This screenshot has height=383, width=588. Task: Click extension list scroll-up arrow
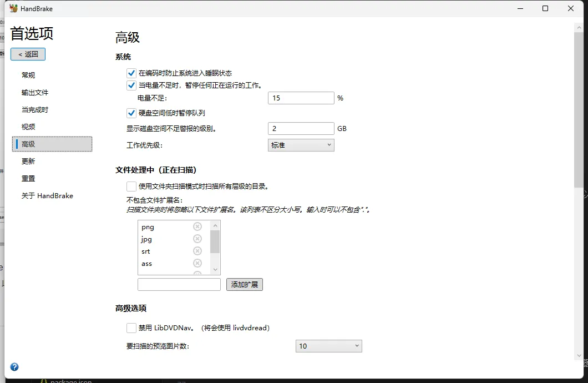(x=215, y=226)
